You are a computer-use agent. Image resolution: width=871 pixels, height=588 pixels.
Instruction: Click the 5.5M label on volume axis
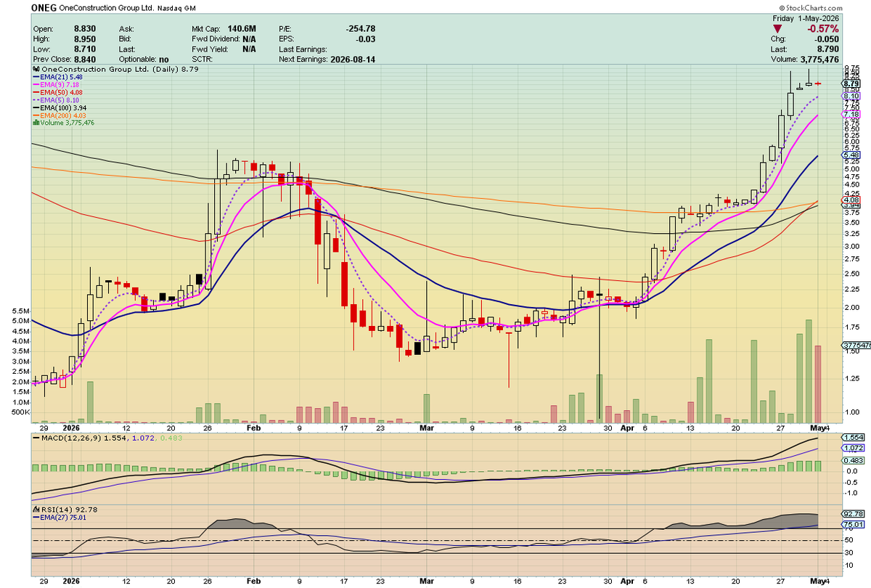pos(21,310)
